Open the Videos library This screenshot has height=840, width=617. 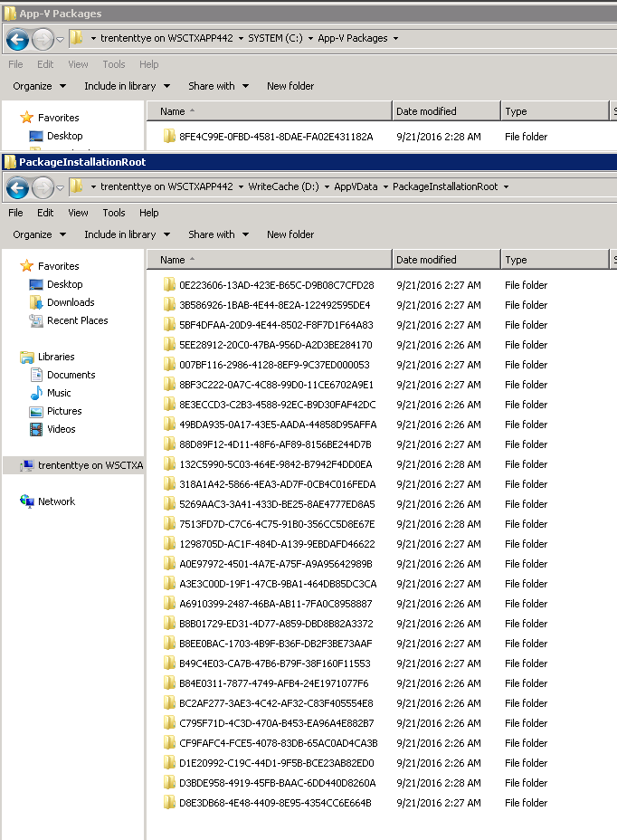tap(61, 429)
